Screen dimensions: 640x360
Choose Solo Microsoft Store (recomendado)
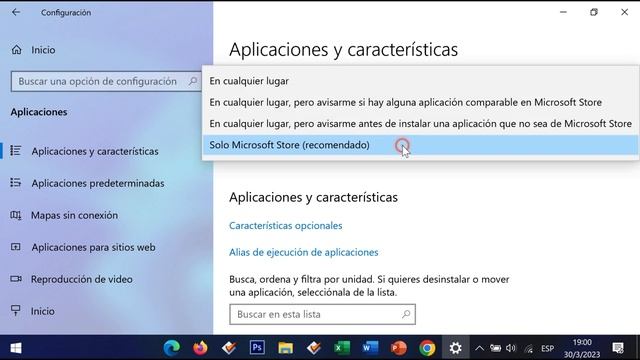pyautogui.click(x=420, y=145)
